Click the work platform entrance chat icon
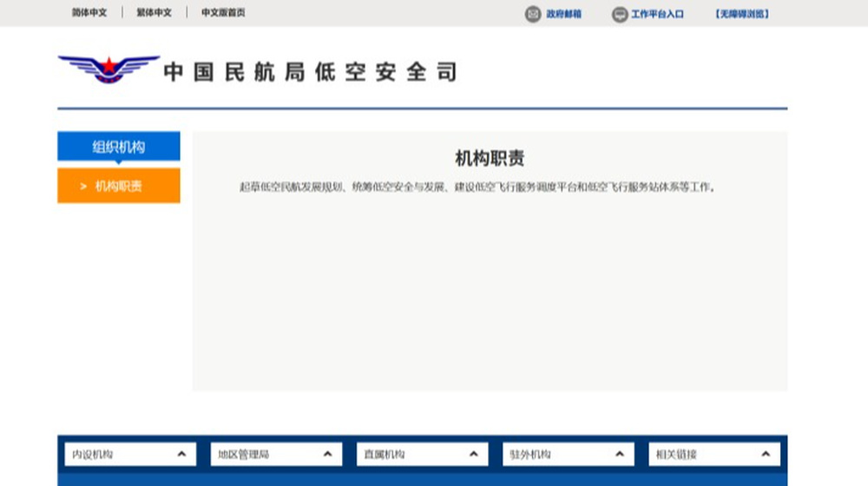This screenshot has height=486, width=868. click(620, 15)
